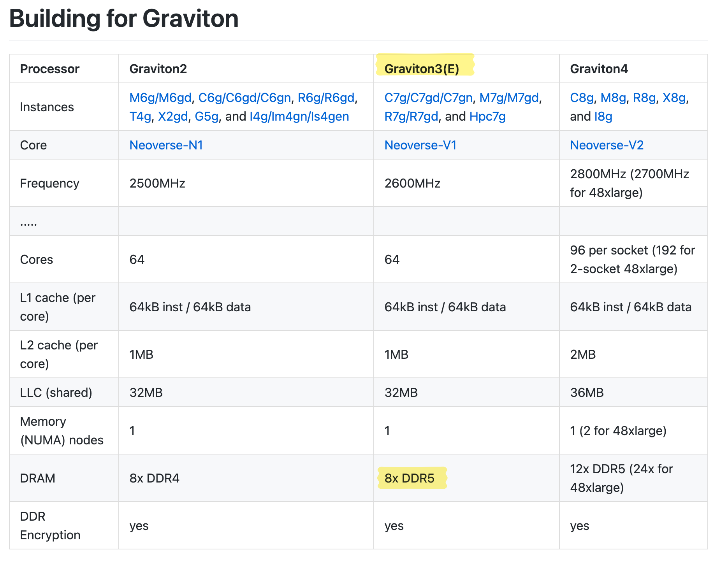Click the 'Instances' row label
This screenshot has width=728, height=565.
click(x=47, y=107)
